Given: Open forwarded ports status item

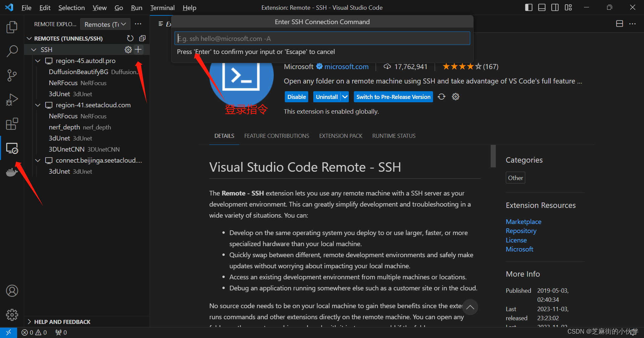Looking at the screenshot, I should [61, 332].
